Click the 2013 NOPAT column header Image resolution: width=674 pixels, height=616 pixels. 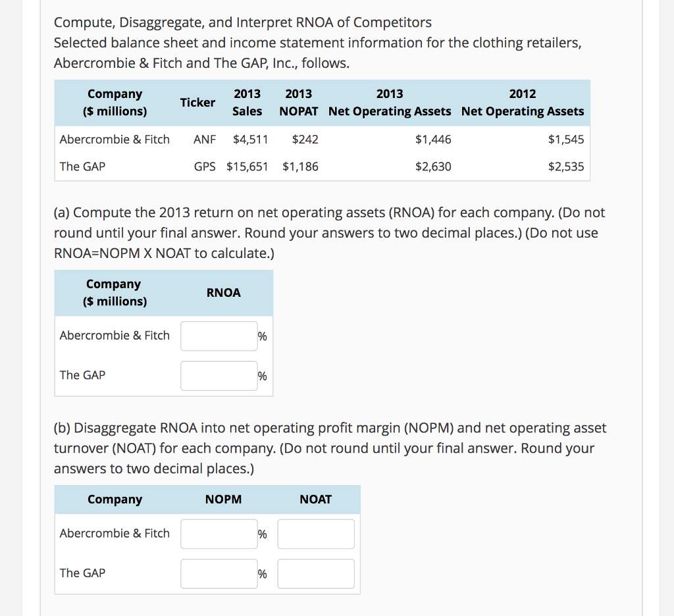(298, 103)
